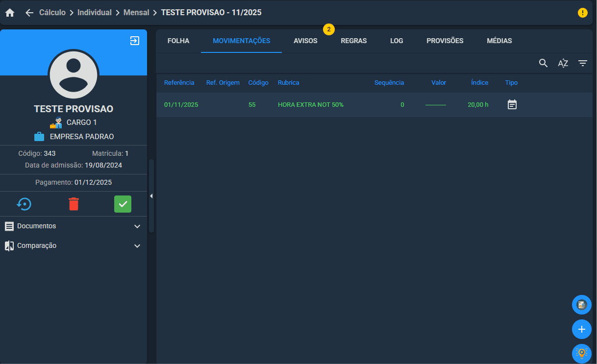Click the floating calculator button above plus
This screenshot has width=597, height=364.
pyautogui.click(x=582, y=305)
